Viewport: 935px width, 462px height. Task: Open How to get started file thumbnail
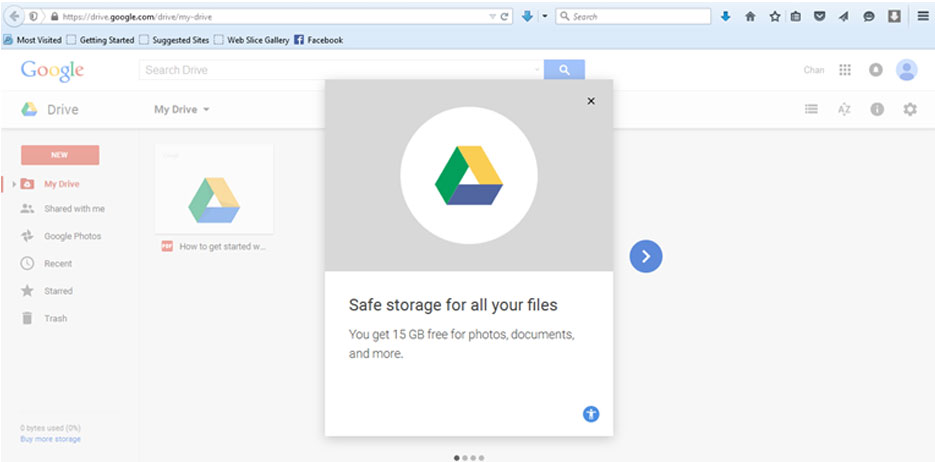(x=214, y=198)
